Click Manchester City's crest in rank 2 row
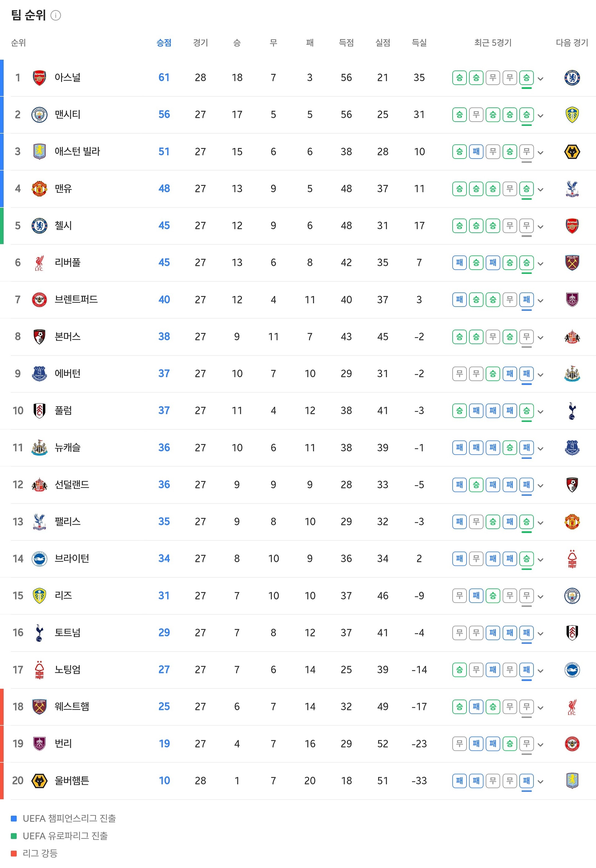 pos(39,115)
